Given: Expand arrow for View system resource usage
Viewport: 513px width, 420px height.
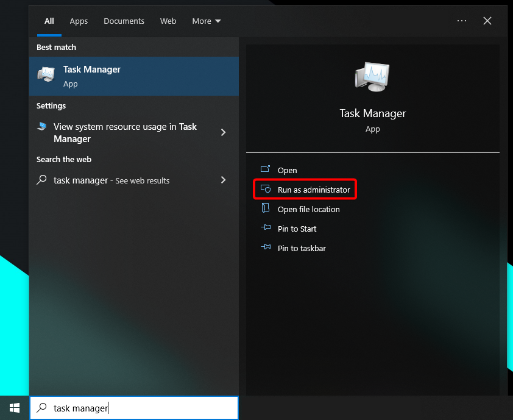Looking at the screenshot, I should [x=224, y=132].
